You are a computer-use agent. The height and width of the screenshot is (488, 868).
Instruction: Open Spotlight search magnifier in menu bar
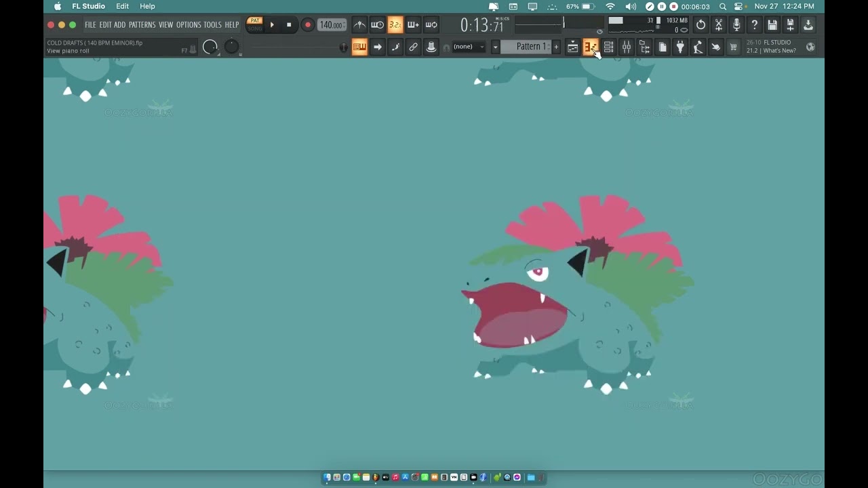723,6
